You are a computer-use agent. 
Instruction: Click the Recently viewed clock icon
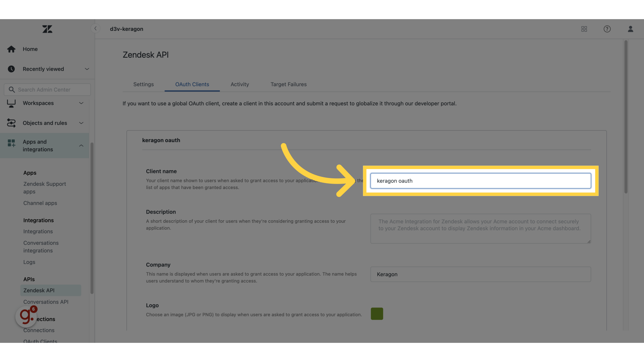click(x=11, y=69)
